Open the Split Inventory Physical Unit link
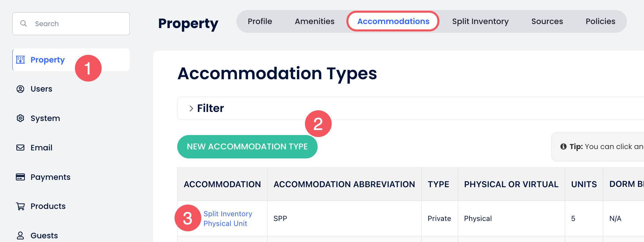Viewport: 644px width, 242px height. tap(228, 219)
